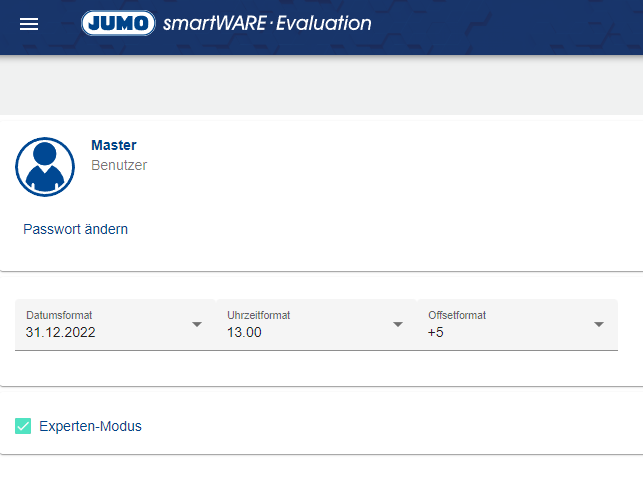Click the smartWARE Evaluation title
Screen dimensions: 643x491
[x=267, y=23]
